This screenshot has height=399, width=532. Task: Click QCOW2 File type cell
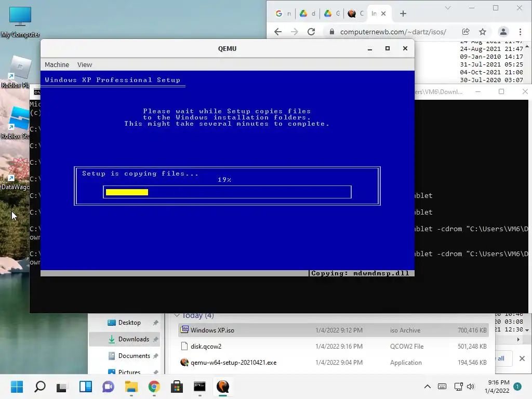pos(407,347)
